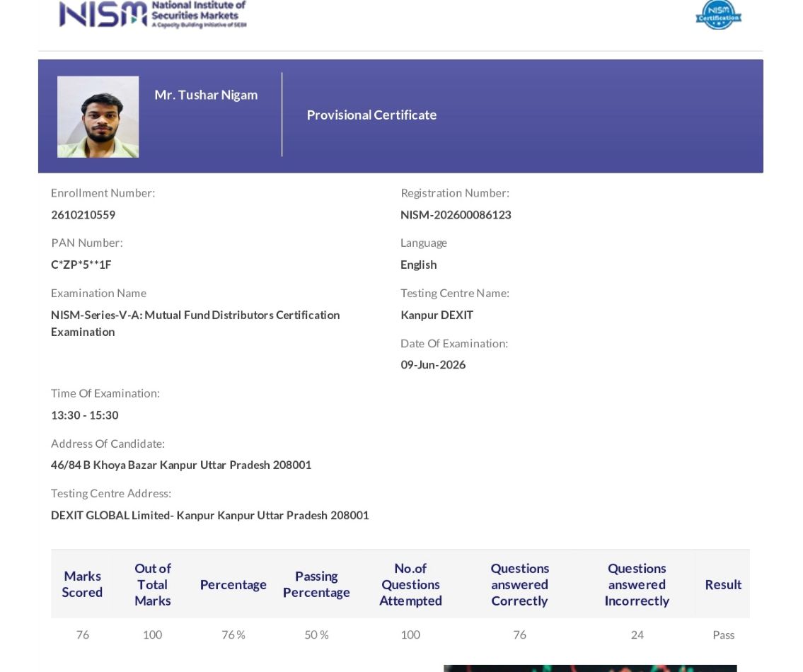Select the Time Of Examination label
The height and width of the screenshot is (672, 803).
tap(105, 393)
